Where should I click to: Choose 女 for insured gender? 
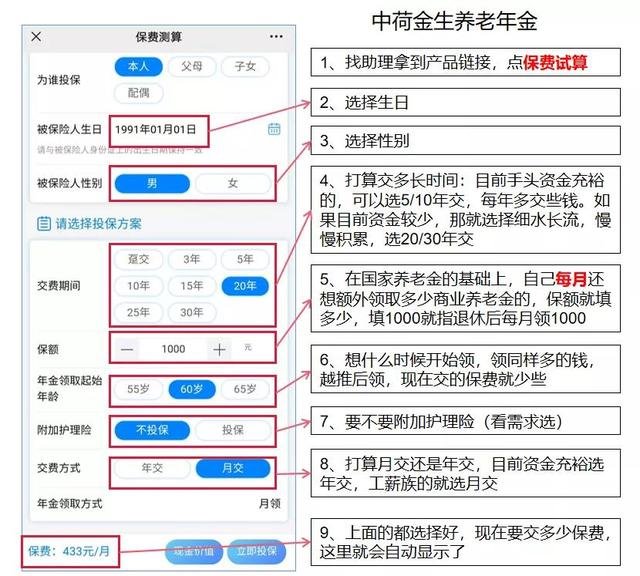[233, 183]
